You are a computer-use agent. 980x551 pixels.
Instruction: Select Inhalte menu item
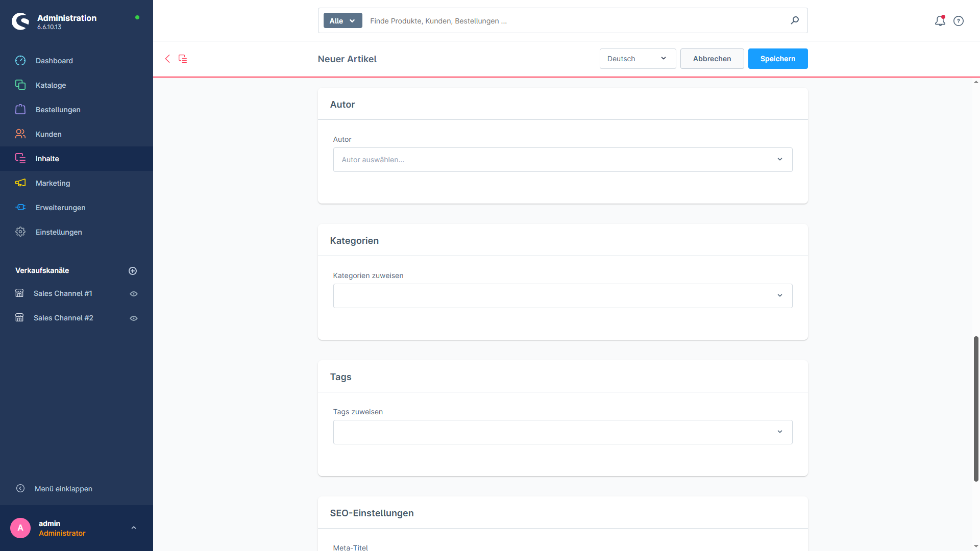click(77, 159)
